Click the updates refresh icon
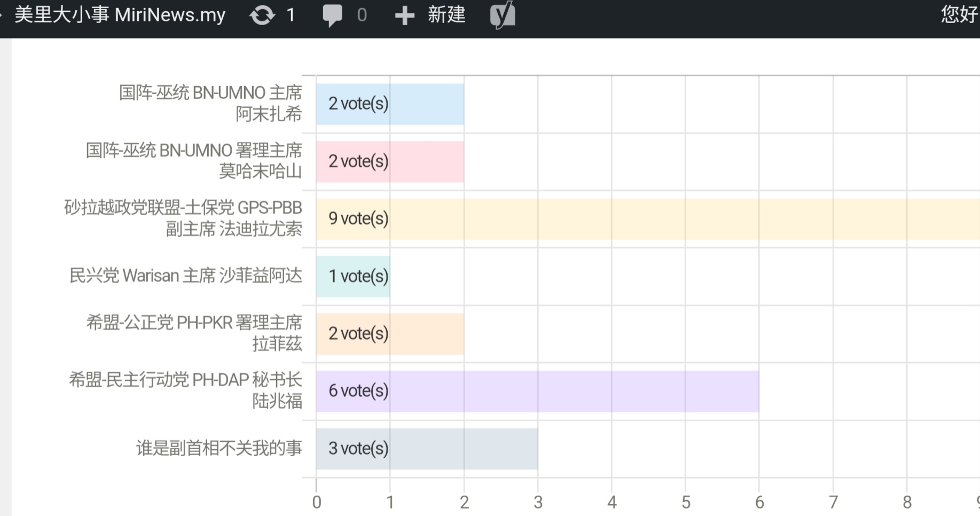 tap(262, 15)
